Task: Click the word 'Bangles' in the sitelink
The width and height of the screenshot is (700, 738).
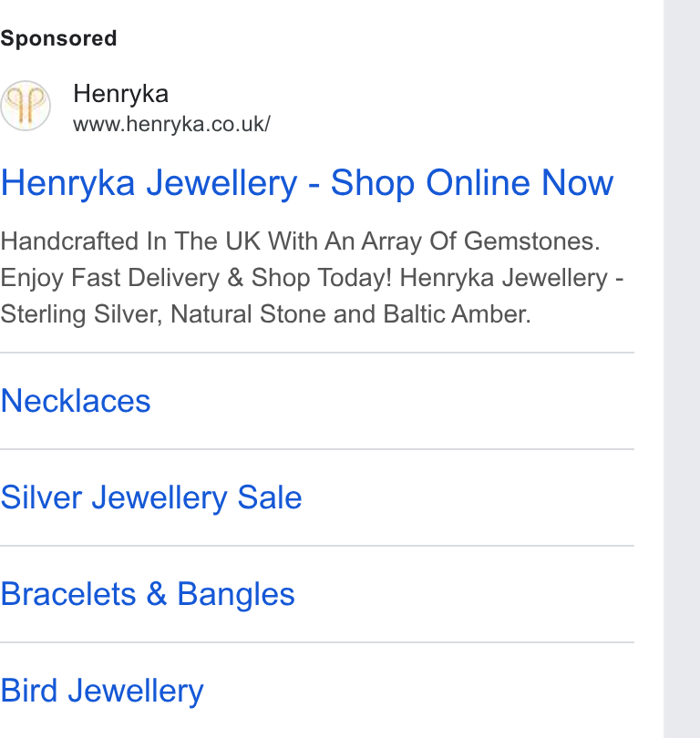Action: pos(236,595)
